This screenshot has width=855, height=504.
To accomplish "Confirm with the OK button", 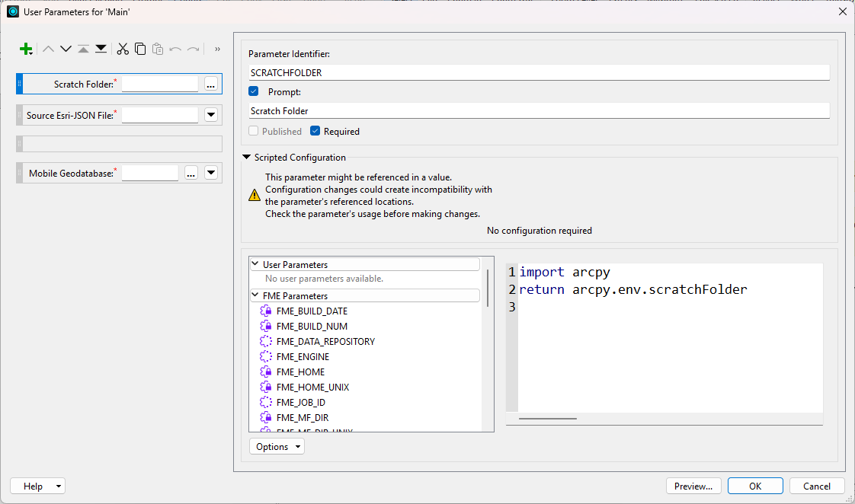I will 755,486.
